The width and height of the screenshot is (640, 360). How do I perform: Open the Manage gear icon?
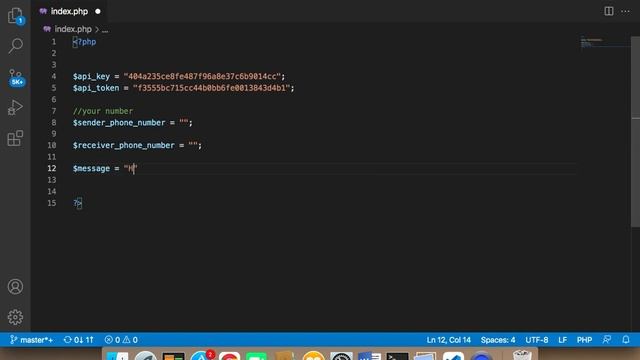tap(16, 317)
